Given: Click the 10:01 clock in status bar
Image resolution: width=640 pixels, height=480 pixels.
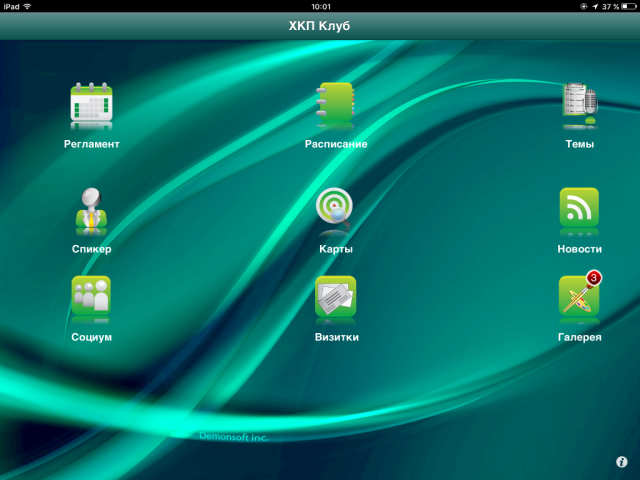Looking at the screenshot, I should [x=321, y=7].
